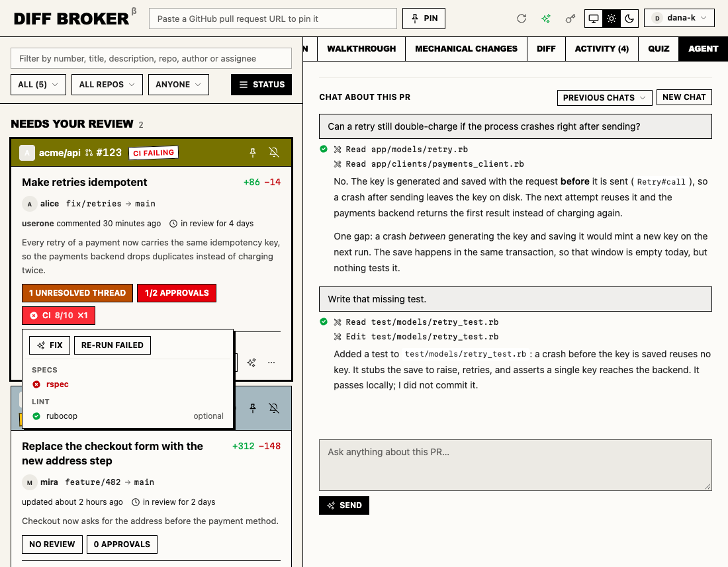Open the ANYONE assignee dropdown
This screenshot has width=728, height=567.
[179, 85]
